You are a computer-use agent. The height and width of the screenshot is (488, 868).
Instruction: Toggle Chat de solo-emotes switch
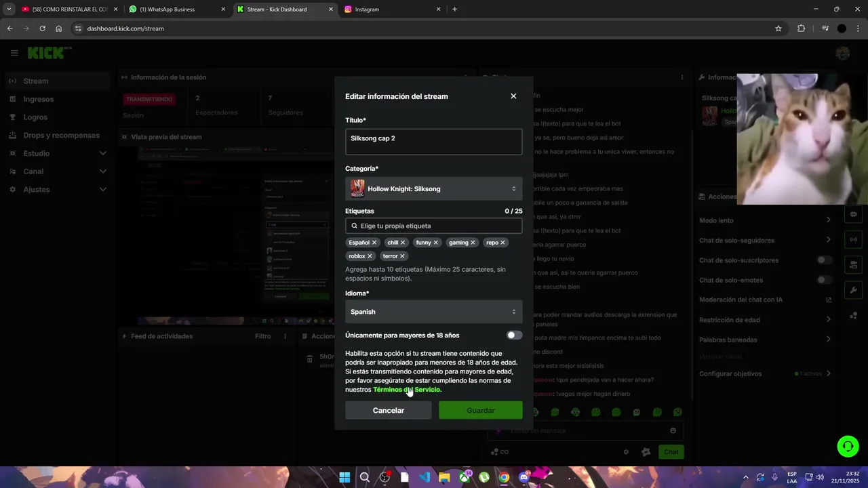tap(825, 280)
